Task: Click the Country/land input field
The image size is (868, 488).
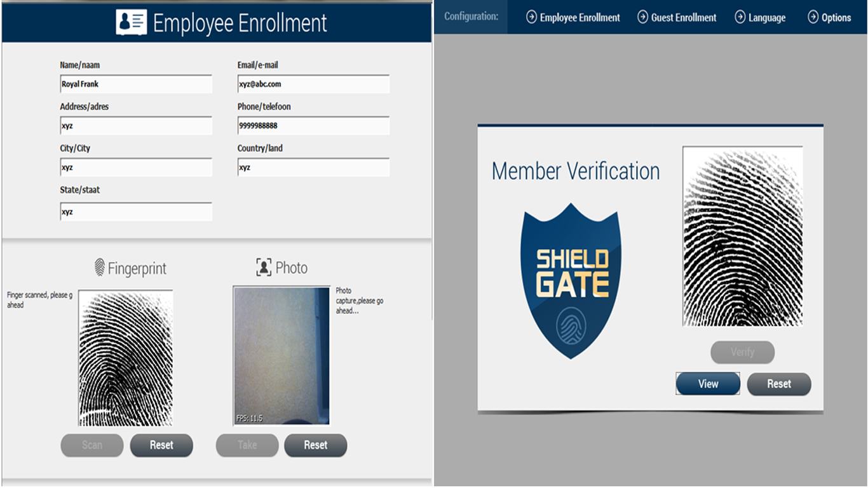Action: (313, 168)
